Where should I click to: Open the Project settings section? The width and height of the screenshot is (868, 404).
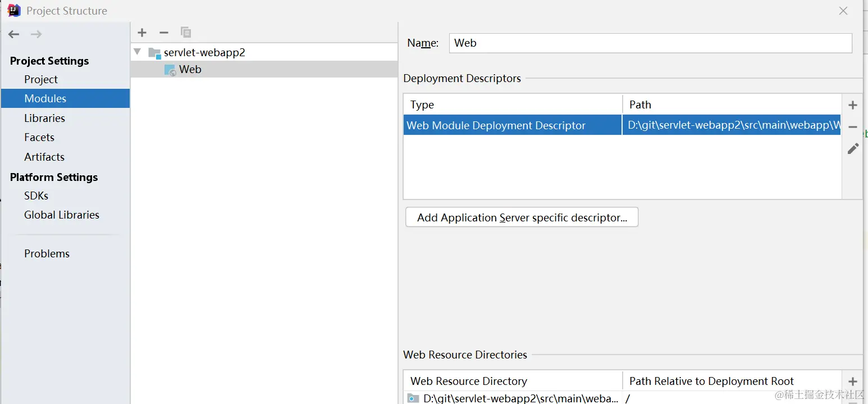pos(41,79)
